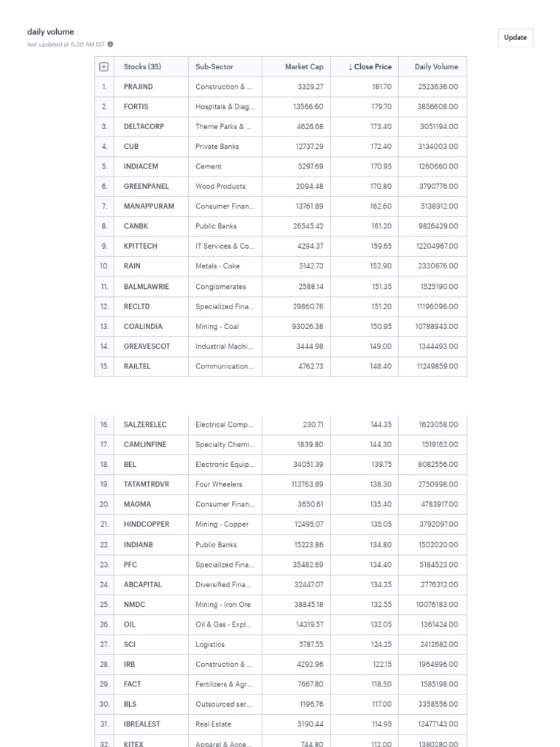Select the HINDCOPPER stock entry
This screenshot has width=560, height=747.
[146, 524]
